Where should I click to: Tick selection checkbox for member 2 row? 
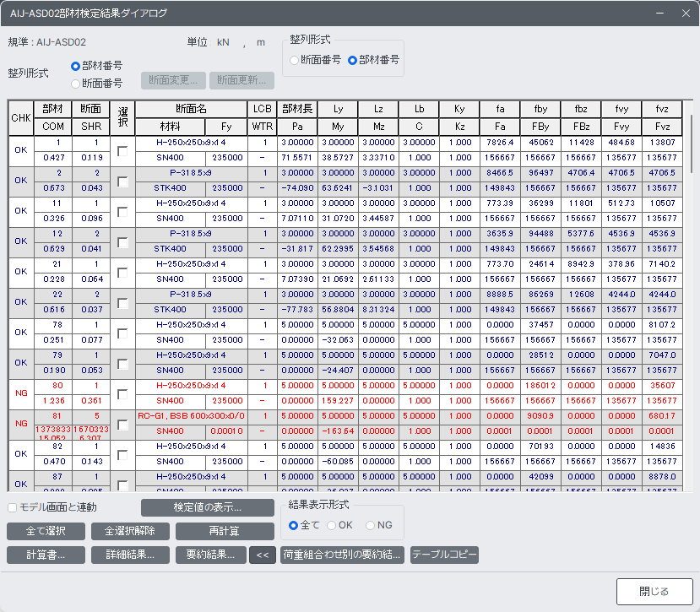pos(122,181)
